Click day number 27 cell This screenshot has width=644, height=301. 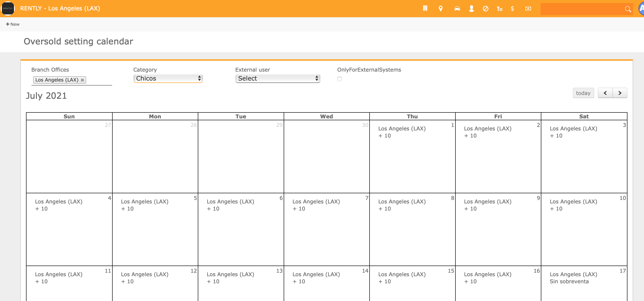[69, 156]
